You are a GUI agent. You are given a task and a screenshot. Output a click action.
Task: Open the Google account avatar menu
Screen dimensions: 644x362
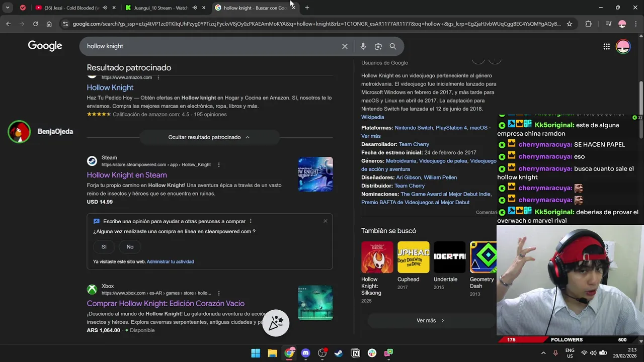click(x=623, y=46)
